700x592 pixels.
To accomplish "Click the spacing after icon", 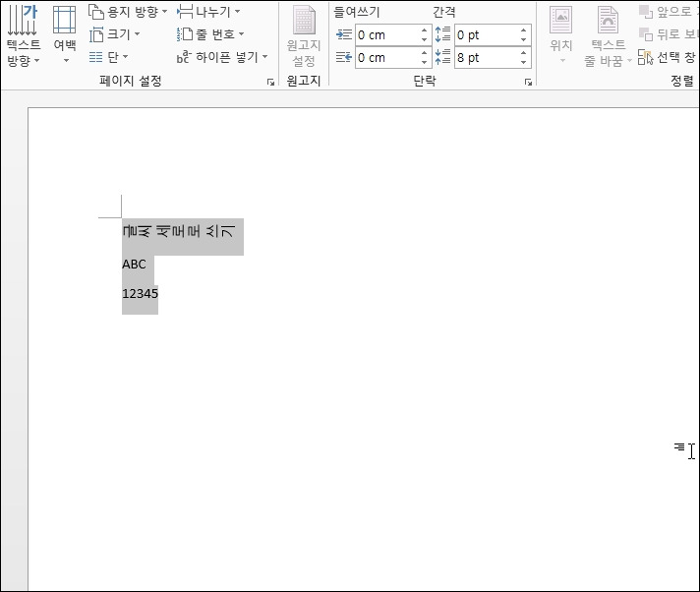I will (x=442, y=57).
